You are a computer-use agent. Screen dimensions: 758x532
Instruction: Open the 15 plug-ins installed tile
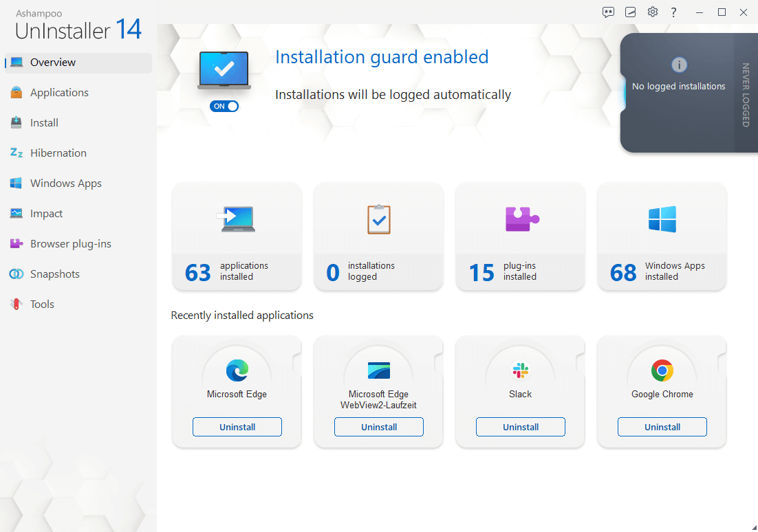(x=521, y=236)
